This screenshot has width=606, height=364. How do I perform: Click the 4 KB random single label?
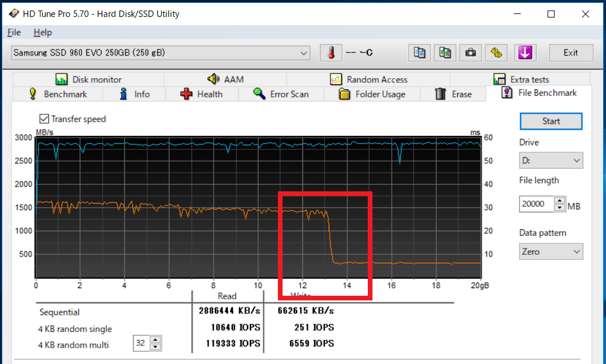click(75, 329)
